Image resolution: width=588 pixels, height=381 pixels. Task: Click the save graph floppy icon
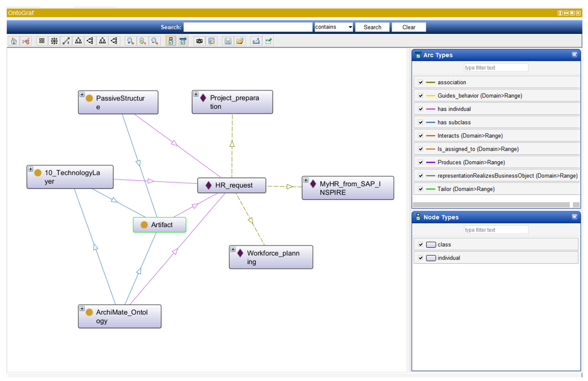point(228,41)
